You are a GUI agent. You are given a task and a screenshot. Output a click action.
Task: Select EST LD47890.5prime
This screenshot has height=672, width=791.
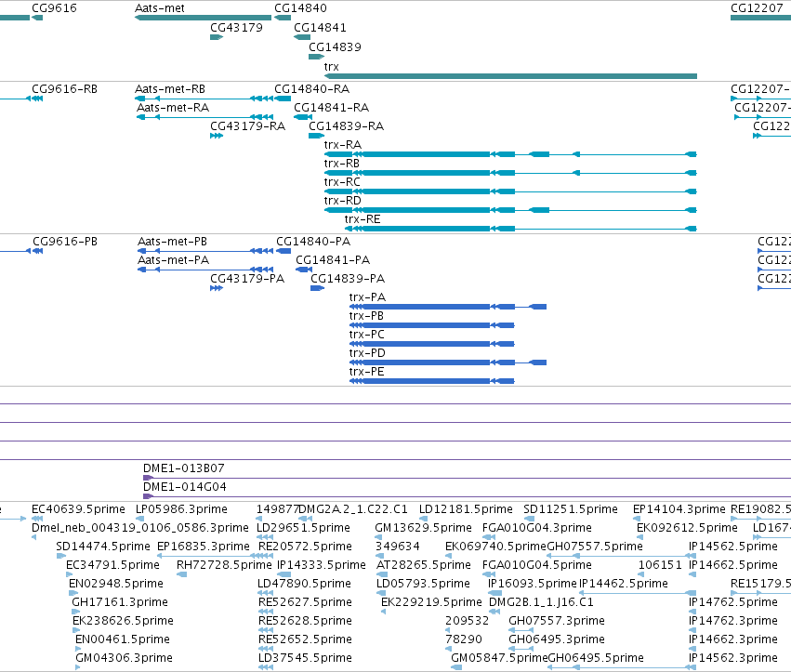[x=304, y=584]
